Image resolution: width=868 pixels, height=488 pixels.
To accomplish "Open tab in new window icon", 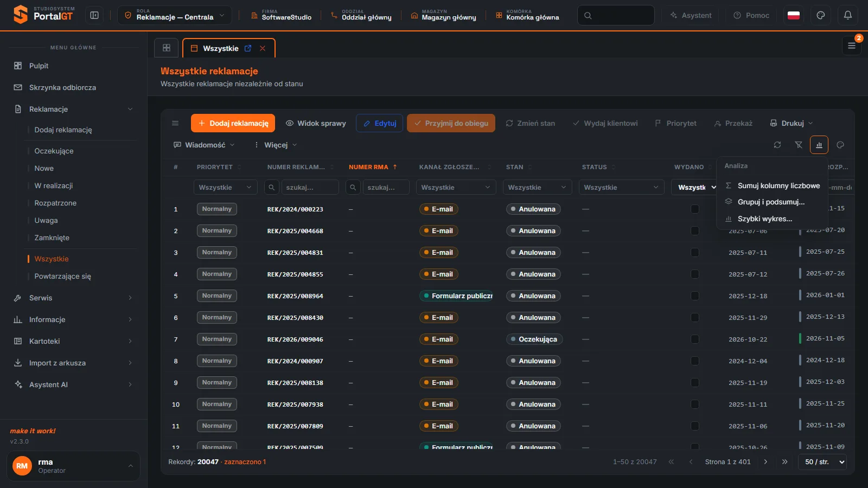I will [x=248, y=48].
